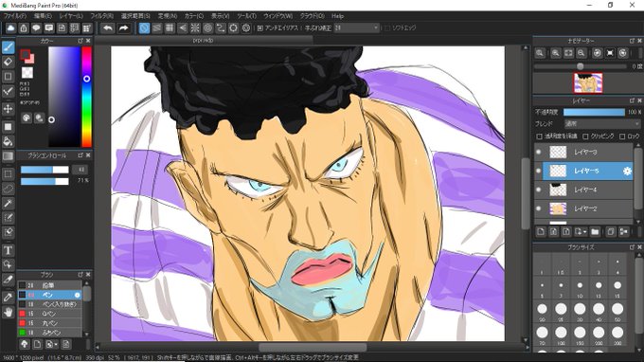Viewport: 644px width, 362px height.
Task: Open the cloud icon in top toolbar
Action: click(10, 27)
